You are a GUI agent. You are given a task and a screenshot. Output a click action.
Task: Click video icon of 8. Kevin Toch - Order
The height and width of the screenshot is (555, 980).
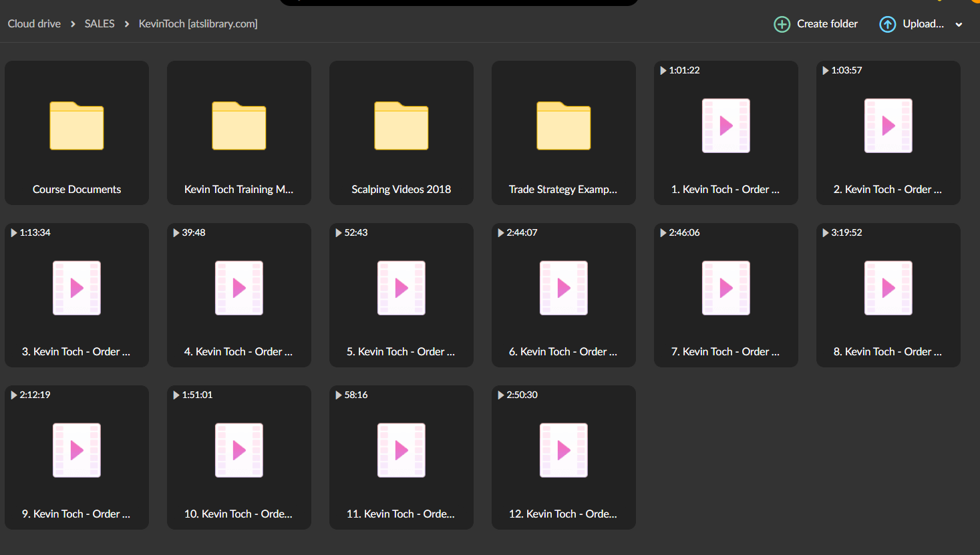pos(888,288)
